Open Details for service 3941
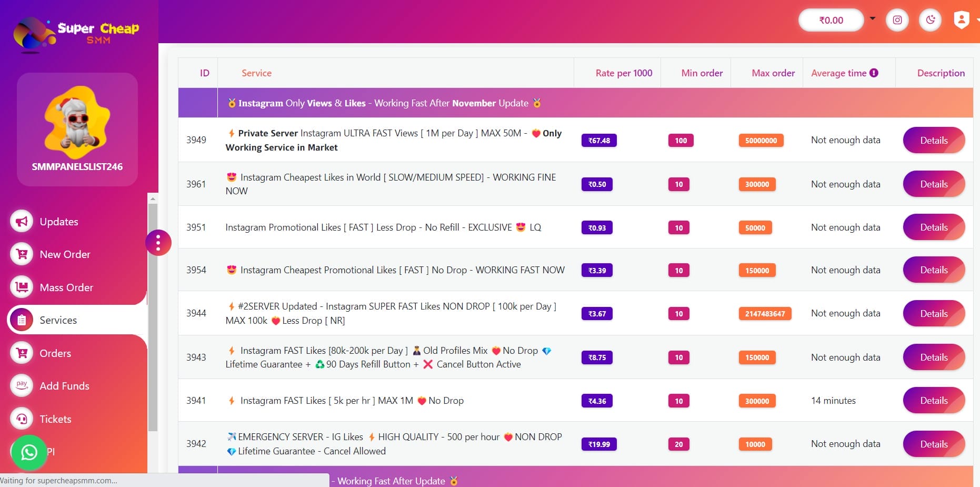This screenshot has height=487, width=980. click(x=934, y=400)
